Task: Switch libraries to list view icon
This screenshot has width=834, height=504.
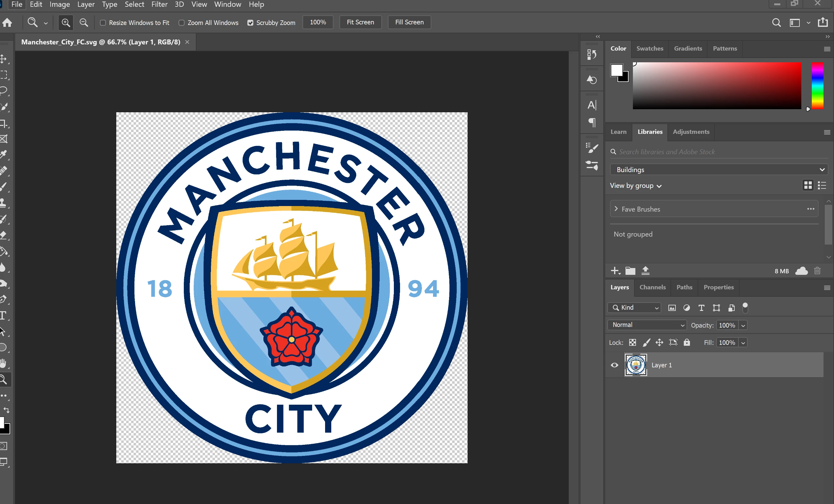Action: pyautogui.click(x=822, y=185)
